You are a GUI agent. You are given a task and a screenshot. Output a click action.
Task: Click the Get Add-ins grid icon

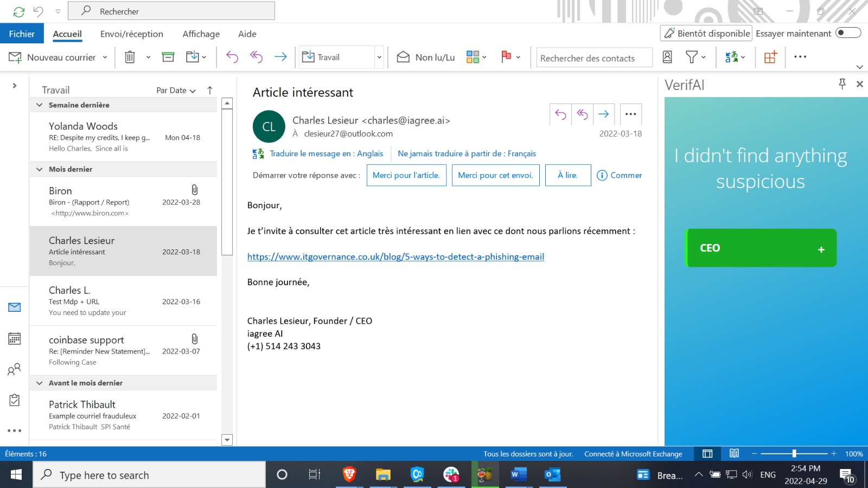(x=770, y=57)
